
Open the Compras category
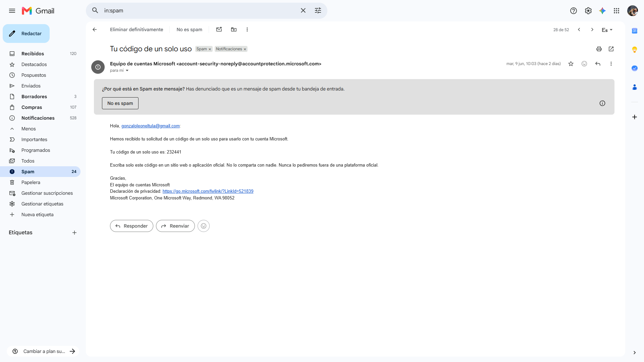point(40,107)
